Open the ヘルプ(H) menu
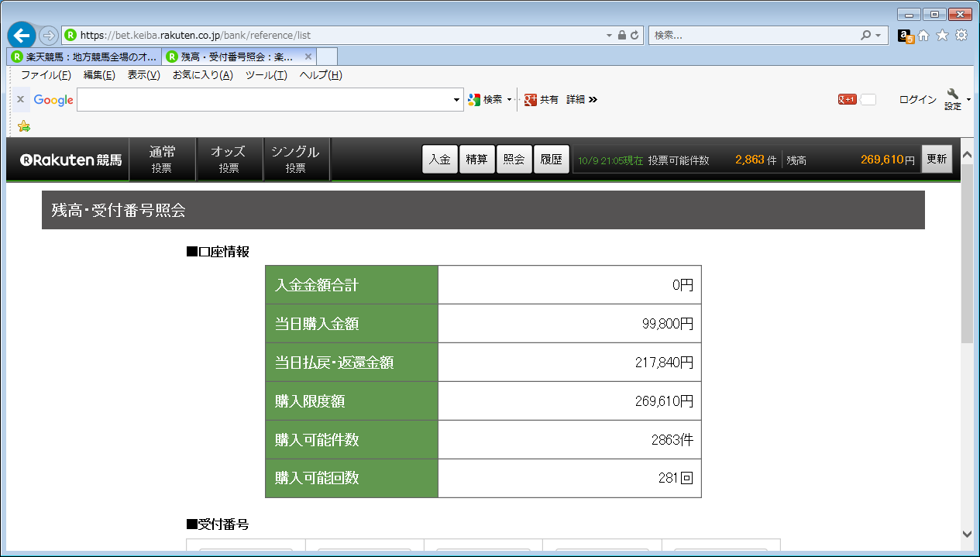The height and width of the screenshot is (557, 980). [x=321, y=75]
